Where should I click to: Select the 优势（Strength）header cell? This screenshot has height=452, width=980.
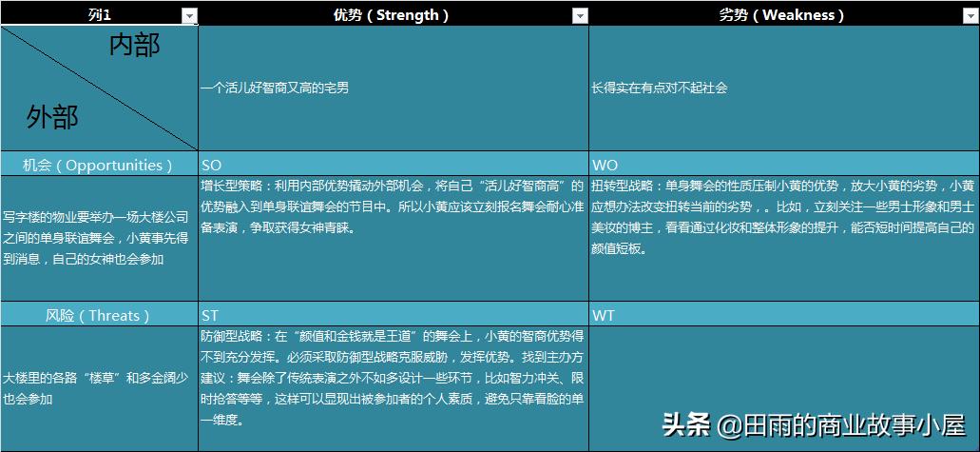point(392,15)
